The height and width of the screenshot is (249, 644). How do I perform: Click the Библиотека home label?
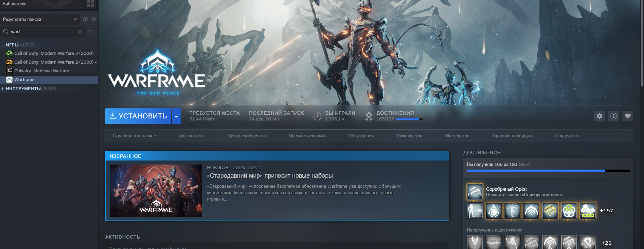click(14, 4)
